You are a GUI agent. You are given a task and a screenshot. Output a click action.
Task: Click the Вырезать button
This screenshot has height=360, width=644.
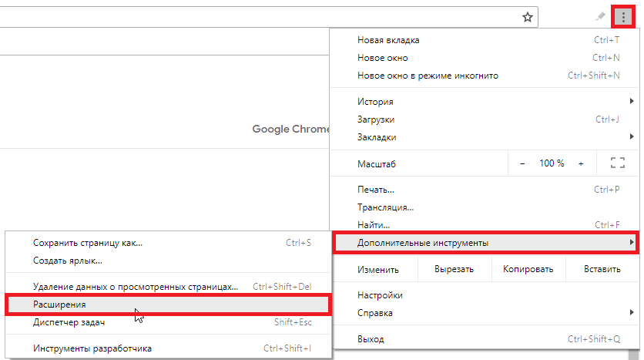(x=454, y=270)
